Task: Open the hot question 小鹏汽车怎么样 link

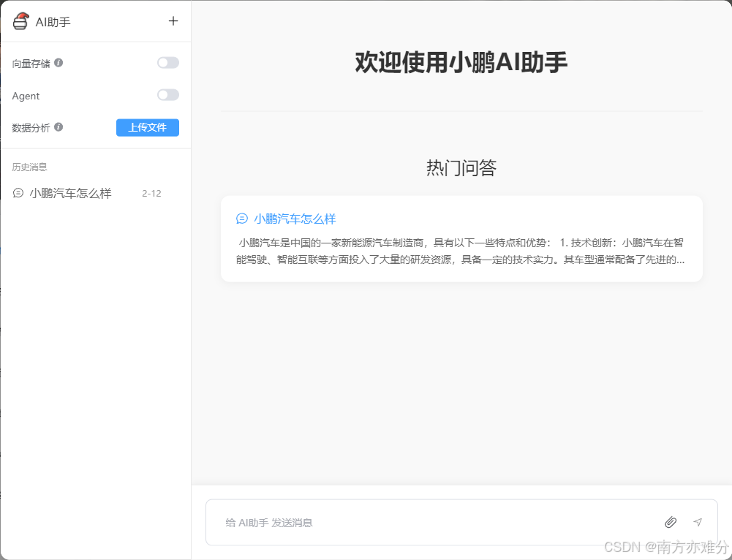Action: click(295, 219)
